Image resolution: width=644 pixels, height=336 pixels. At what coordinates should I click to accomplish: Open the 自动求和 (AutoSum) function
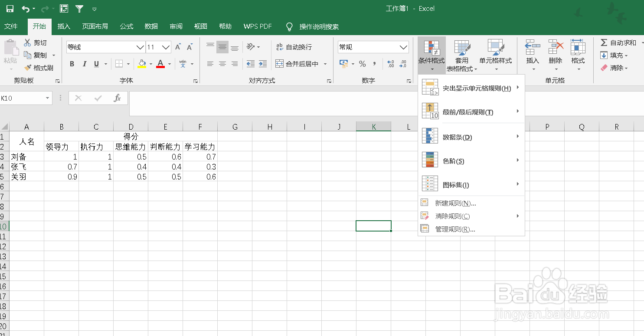[x=619, y=42]
